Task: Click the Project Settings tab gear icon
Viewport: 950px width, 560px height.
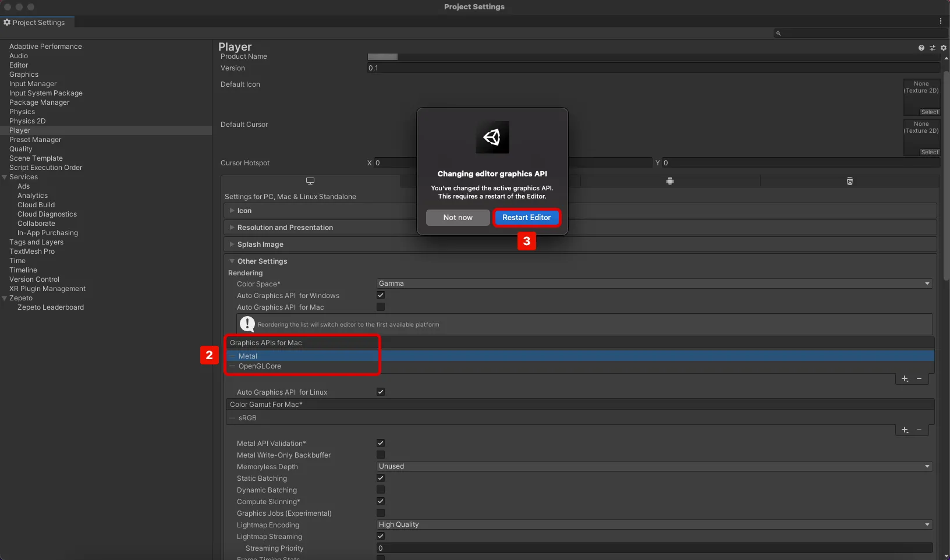Action: [7, 22]
